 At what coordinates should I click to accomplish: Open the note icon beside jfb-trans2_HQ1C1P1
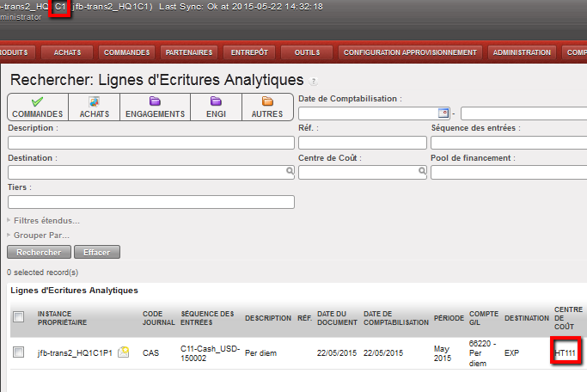(x=124, y=352)
